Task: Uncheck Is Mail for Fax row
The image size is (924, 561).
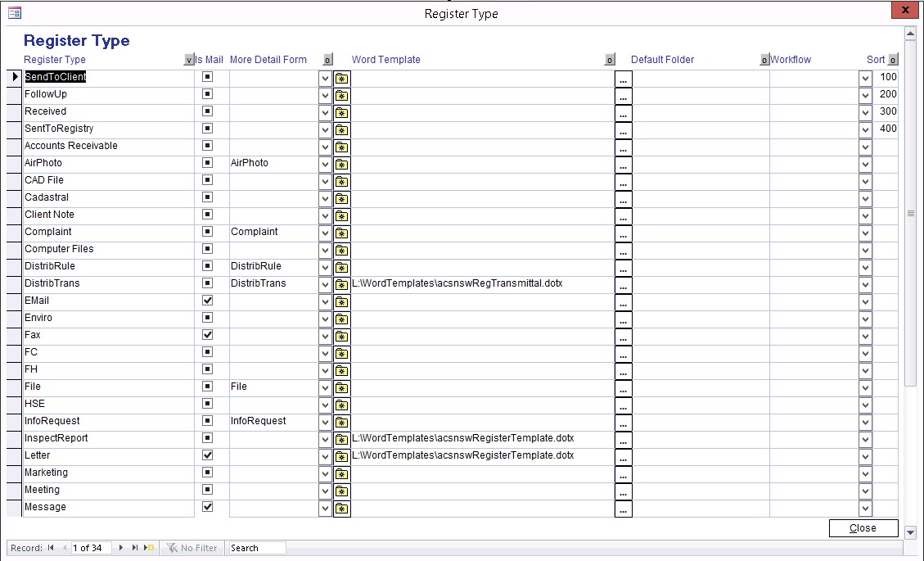Action: (208, 335)
